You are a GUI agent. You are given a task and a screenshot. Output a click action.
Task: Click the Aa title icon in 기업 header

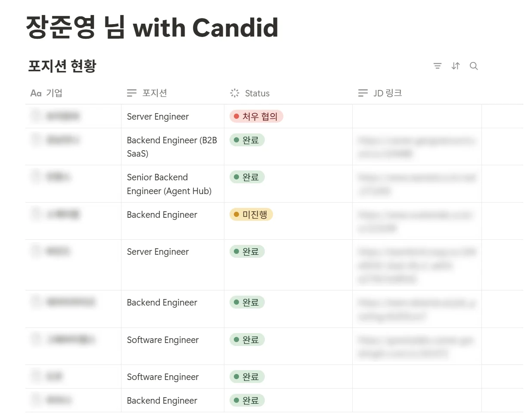35,93
